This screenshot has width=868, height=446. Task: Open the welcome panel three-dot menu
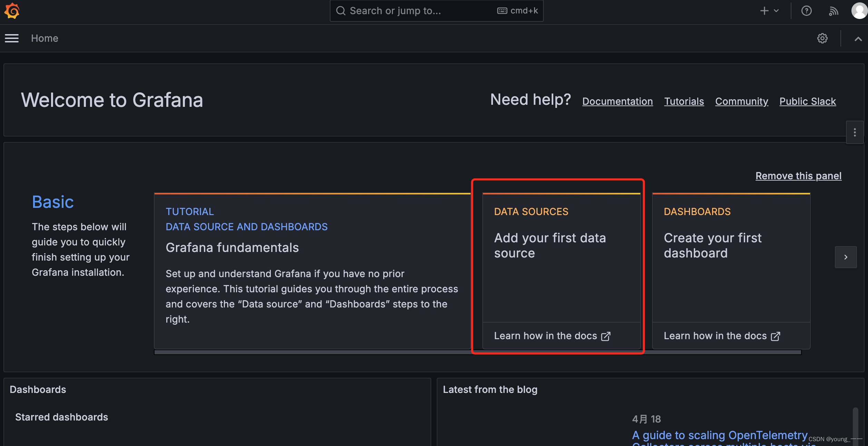(x=855, y=132)
